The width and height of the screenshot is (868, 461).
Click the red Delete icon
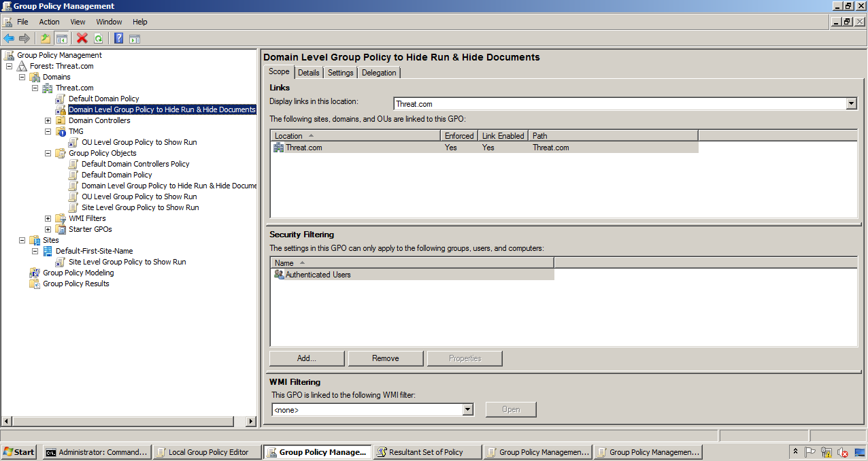[x=82, y=38]
